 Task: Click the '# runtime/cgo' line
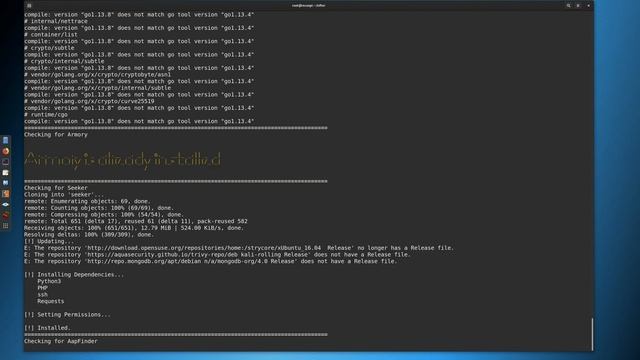tap(46, 115)
